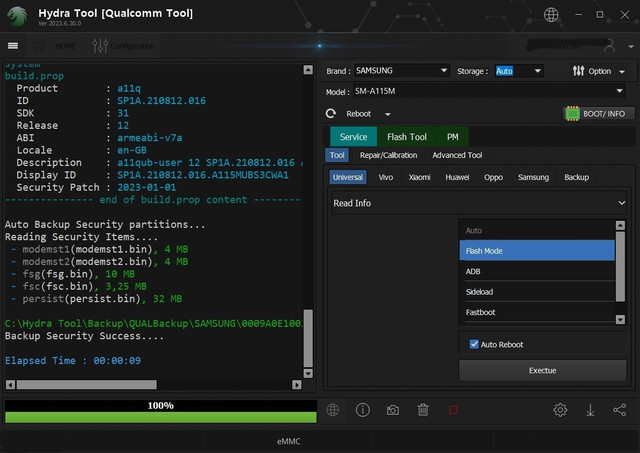Click the log horizontal scroll right arrow
This screenshot has height=453, width=640.
[x=297, y=384]
